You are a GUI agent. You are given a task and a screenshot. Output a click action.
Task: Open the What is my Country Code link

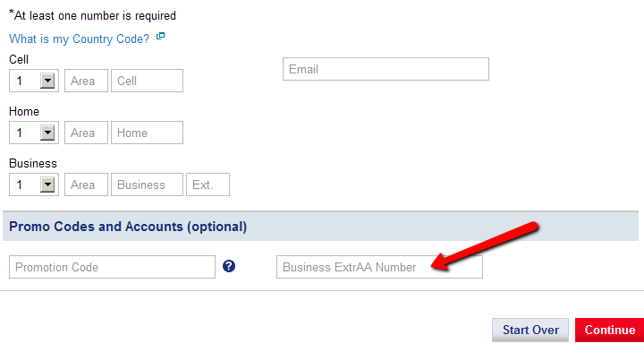80,39
